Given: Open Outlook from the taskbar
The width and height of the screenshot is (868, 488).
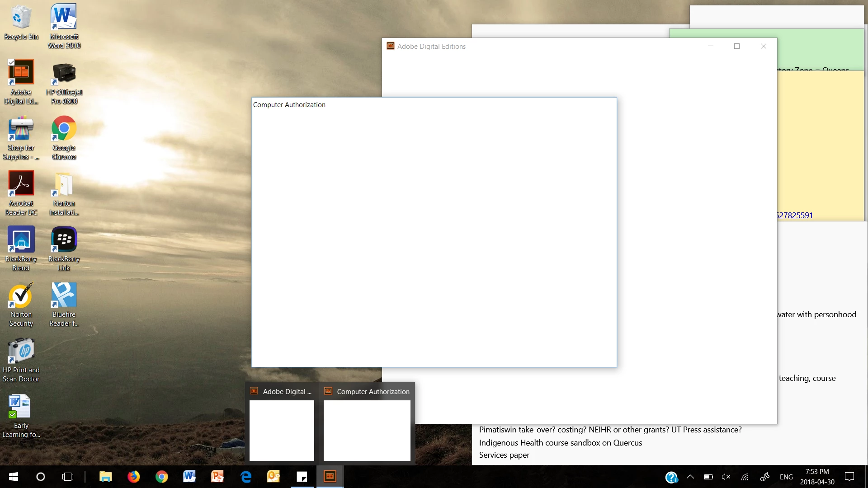Looking at the screenshot, I should [x=274, y=476].
